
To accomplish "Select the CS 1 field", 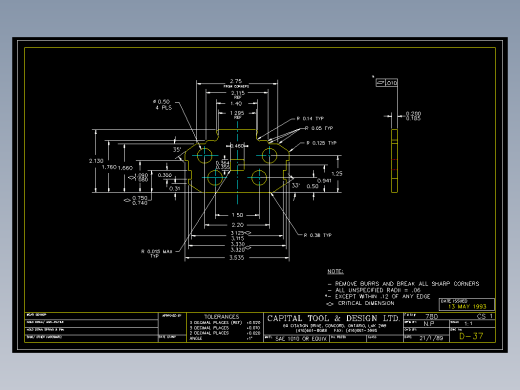I will coord(485,316).
